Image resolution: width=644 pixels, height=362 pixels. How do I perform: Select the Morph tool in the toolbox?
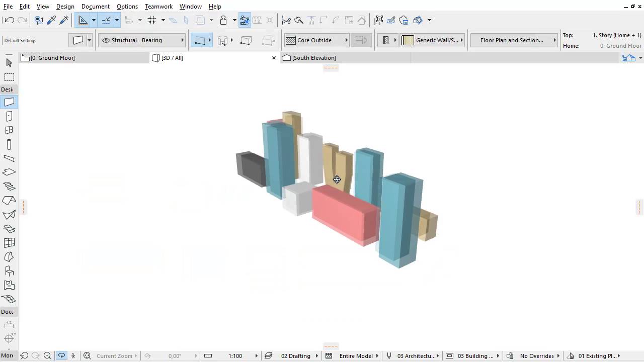pyautogui.click(x=9, y=257)
